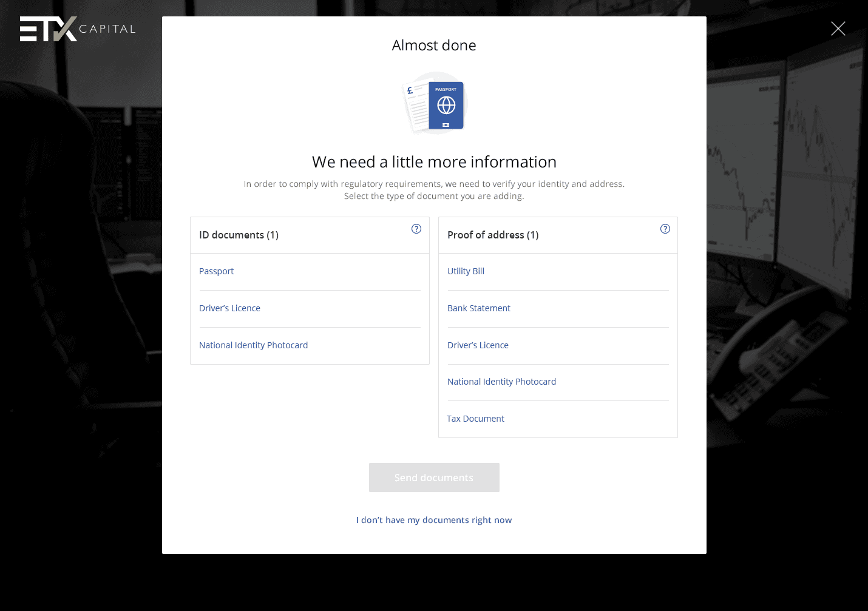
Task: Click the ETX Capital logo
Action: pyautogui.click(x=78, y=29)
